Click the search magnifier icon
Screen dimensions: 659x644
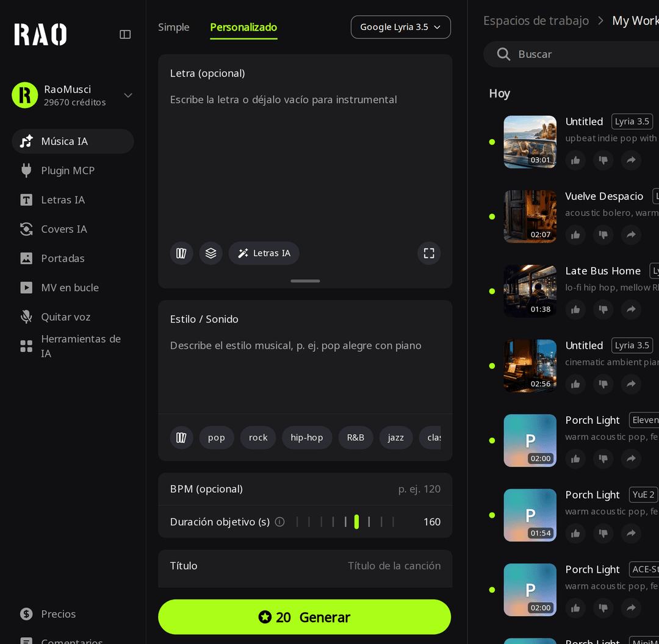(x=503, y=54)
